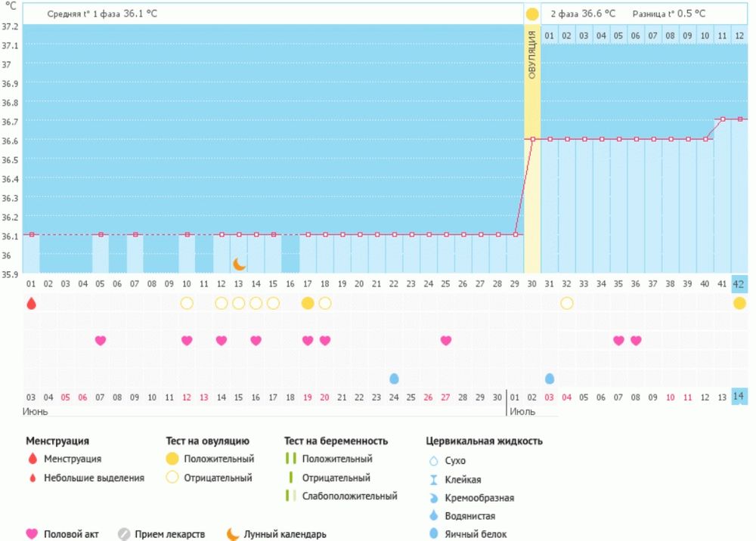Select the positive ovulation test circle on day 17
The height and width of the screenshot is (541, 756).
(x=308, y=303)
